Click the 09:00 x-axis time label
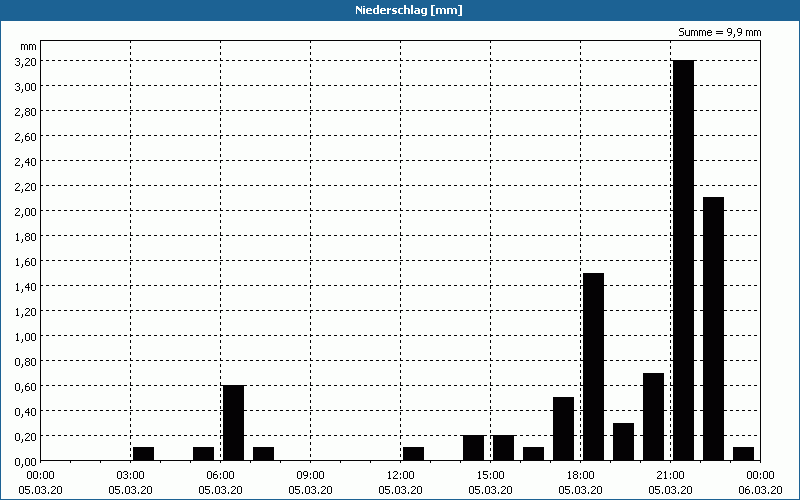The image size is (800, 500). 310,476
